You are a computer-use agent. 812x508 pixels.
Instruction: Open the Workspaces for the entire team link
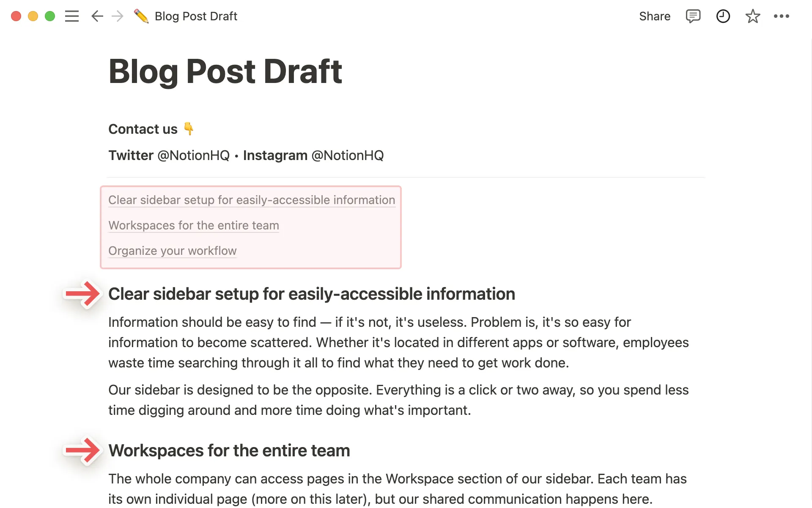(194, 225)
